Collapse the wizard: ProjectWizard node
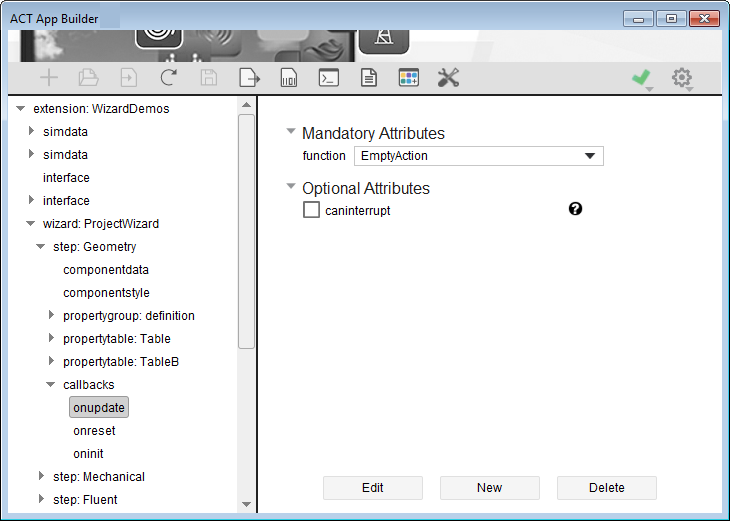The image size is (730, 521). 31,224
